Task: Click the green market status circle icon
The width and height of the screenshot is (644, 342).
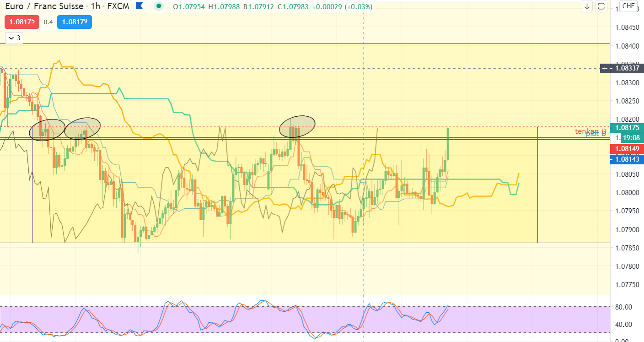Action: [x=159, y=6]
